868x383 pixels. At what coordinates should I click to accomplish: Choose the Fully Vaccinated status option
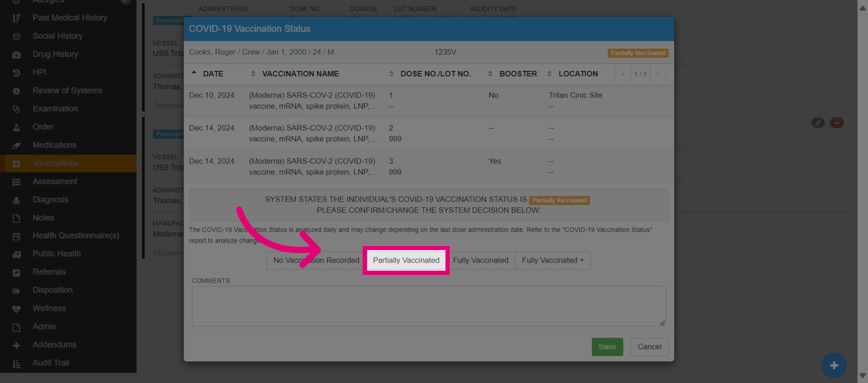tap(481, 260)
